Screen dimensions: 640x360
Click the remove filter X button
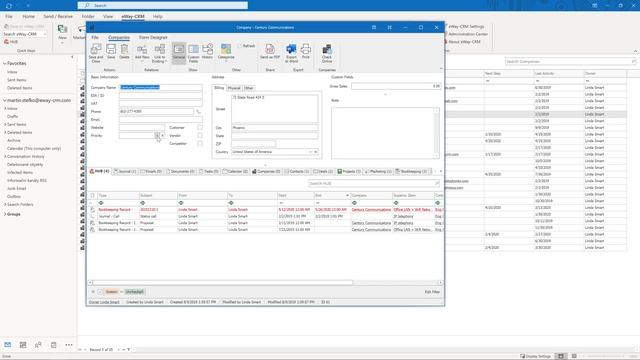(93, 292)
